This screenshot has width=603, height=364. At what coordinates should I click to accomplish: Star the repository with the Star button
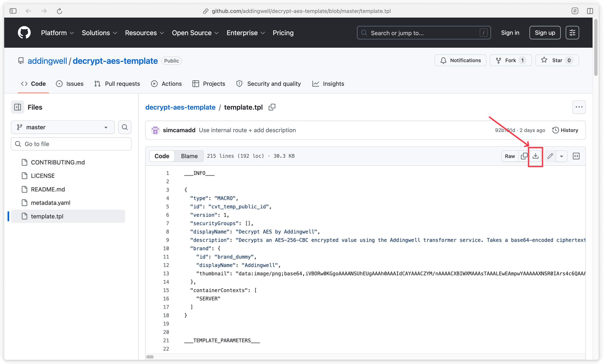coord(557,60)
